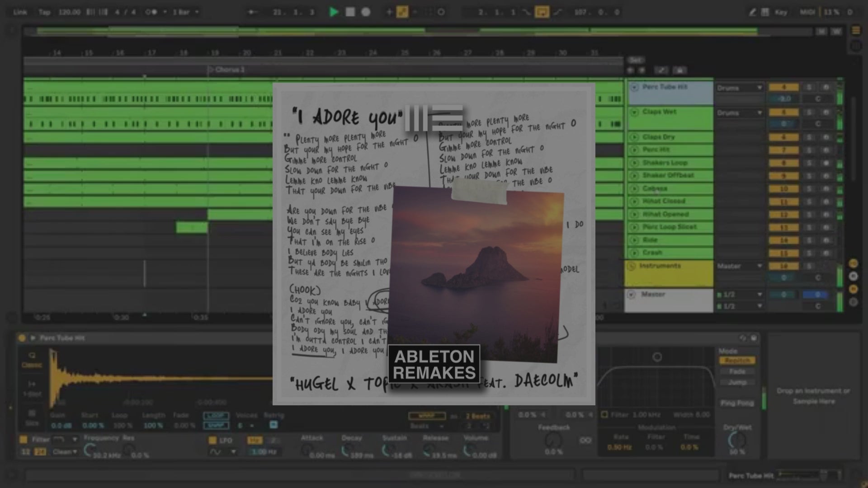Solo the Claps Wet track
The width and height of the screenshot is (868, 488).
pyautogui.click(x=809, y=112)
